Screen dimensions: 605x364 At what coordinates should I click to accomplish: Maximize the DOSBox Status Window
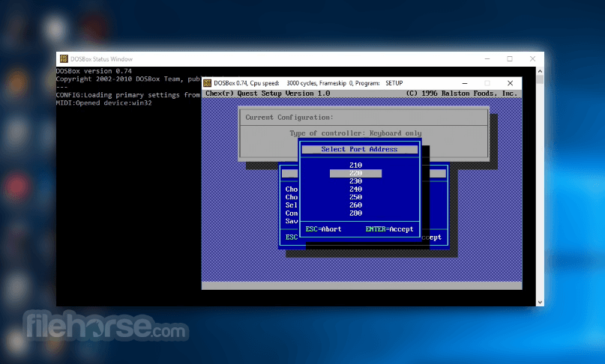[x=510, y=58]
